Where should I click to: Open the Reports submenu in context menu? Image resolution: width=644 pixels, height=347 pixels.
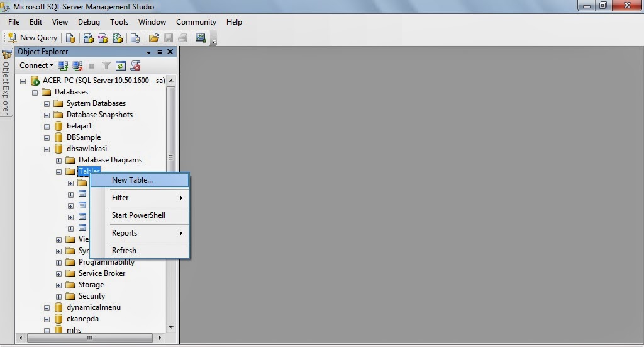(140, 233)
